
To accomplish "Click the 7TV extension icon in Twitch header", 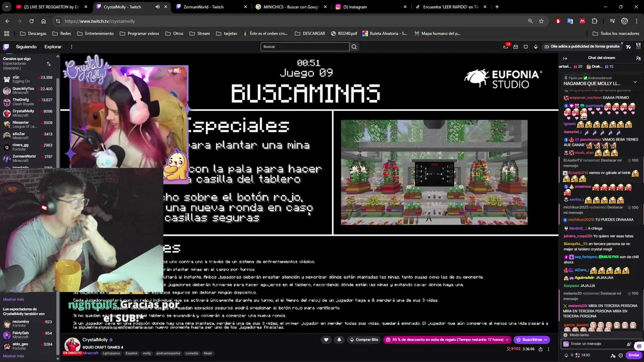I will (628, 47).
